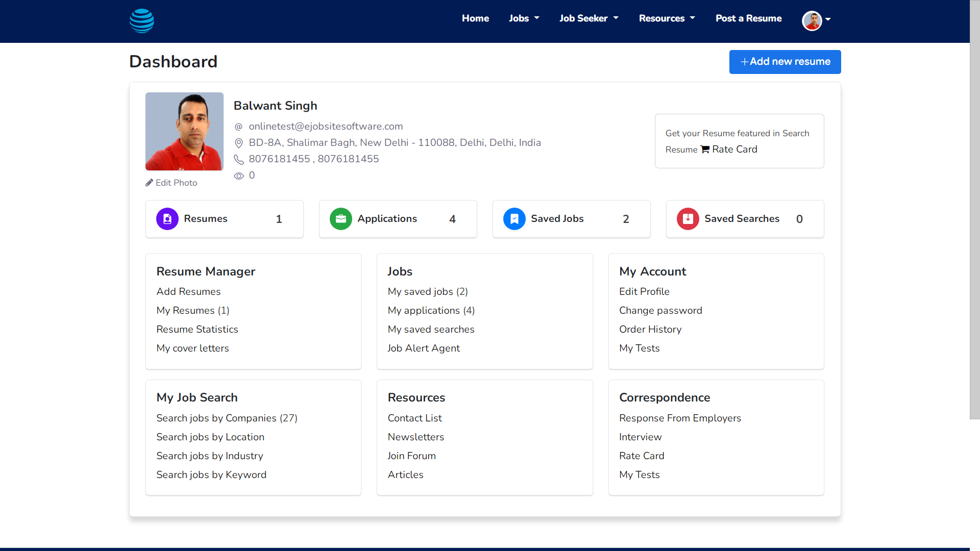Open My applications (4) link
The image size is (980, 551).
tap(431, 311)
